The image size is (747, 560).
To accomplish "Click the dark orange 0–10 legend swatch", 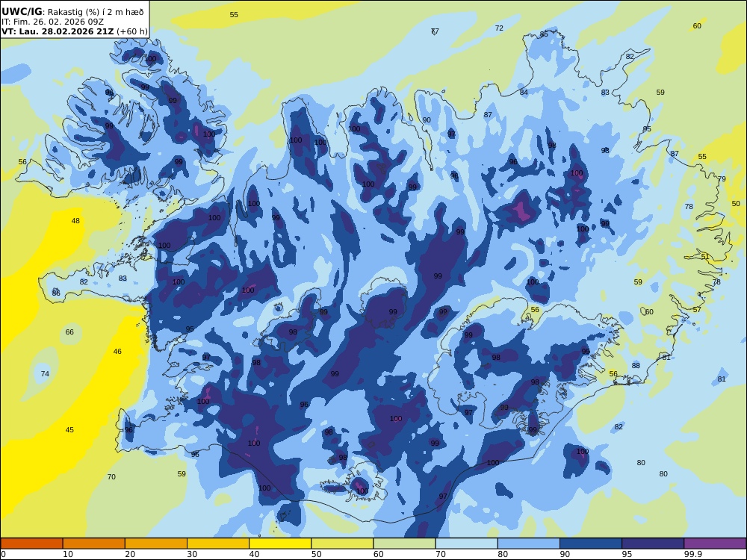I will (x=31, y=544).
